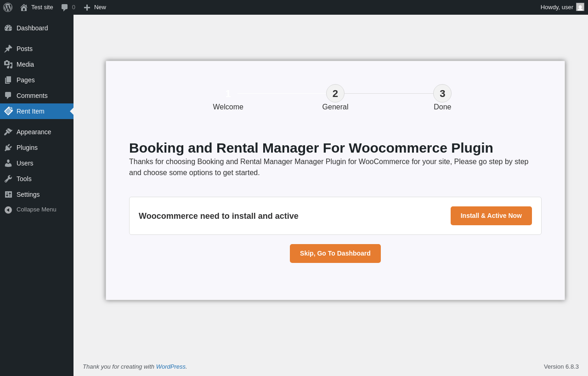Click the WordPress logo icon
The image size is (588, 376).
pyautogui.click(x=8, y=7)
